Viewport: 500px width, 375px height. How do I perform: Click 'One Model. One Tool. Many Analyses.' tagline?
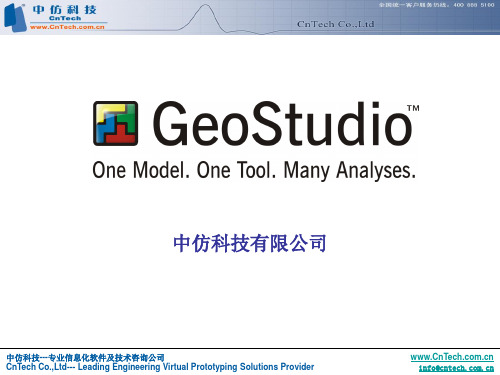click(254, 170)
